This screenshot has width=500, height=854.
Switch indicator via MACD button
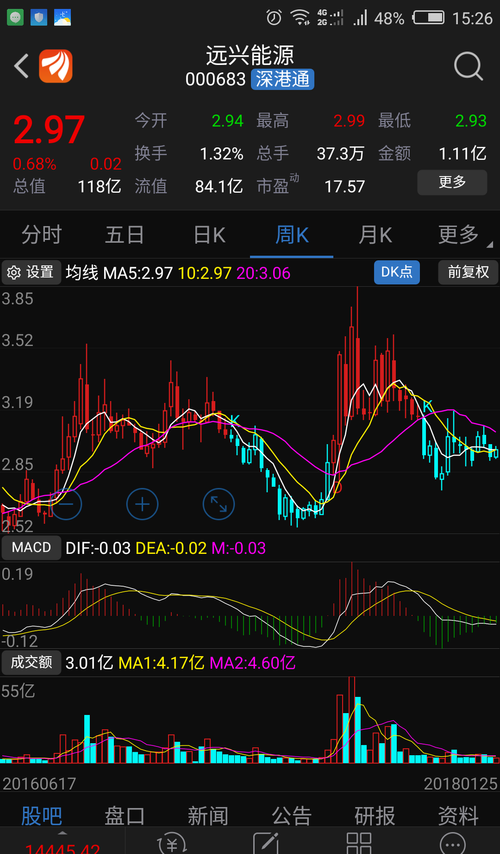tap(31, 547)
